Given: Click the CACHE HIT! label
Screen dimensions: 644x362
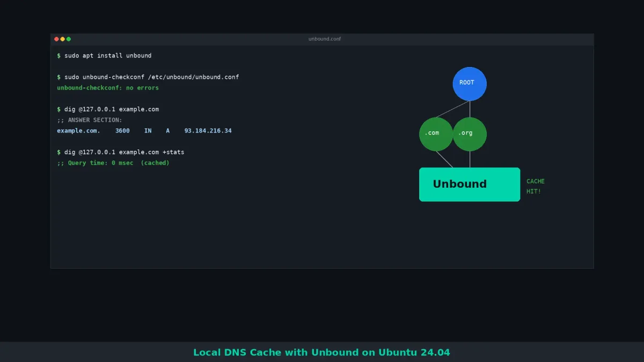Looking at the screenshot, I should click(x=536, y=186).
